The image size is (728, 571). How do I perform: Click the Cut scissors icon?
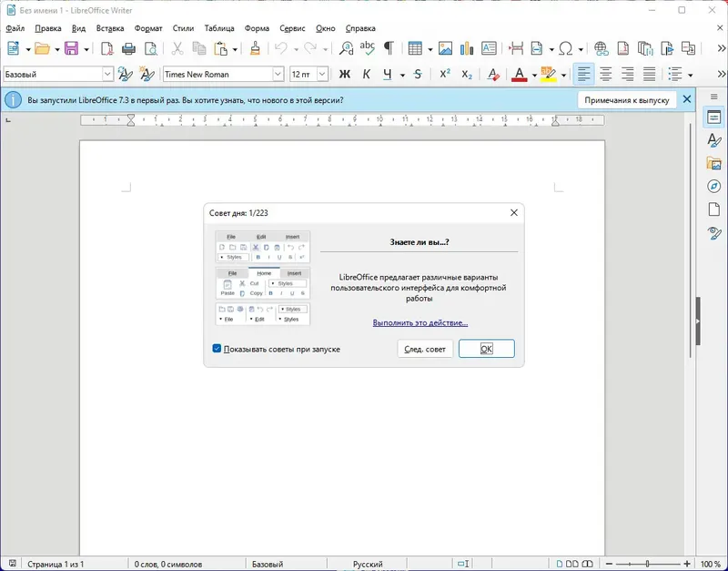click(x=177, y=48)
